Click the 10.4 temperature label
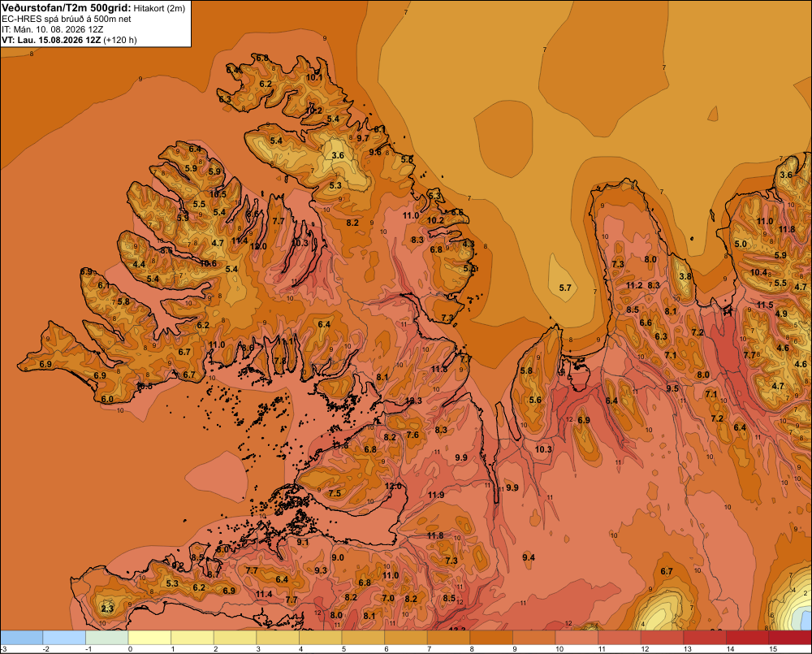 click(758, 272)
